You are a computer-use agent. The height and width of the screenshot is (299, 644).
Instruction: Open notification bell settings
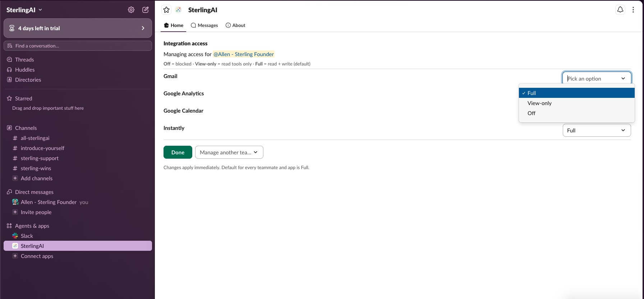[x=620, y=10]
